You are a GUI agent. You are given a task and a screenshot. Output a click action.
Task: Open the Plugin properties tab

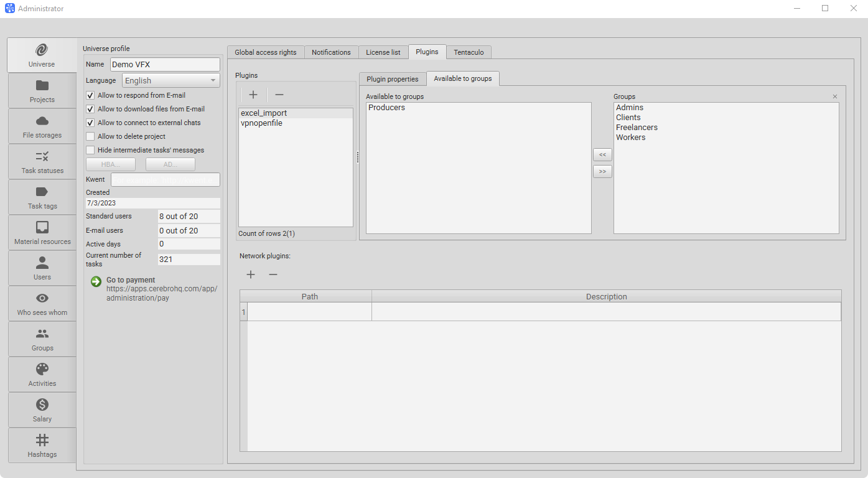coord(393,79)
